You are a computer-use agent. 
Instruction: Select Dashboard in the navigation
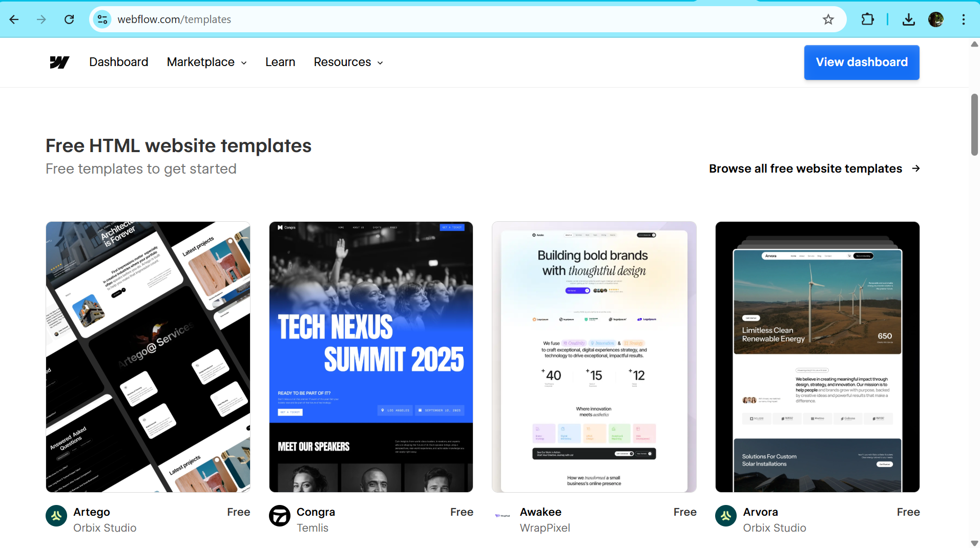pos(118,62)
